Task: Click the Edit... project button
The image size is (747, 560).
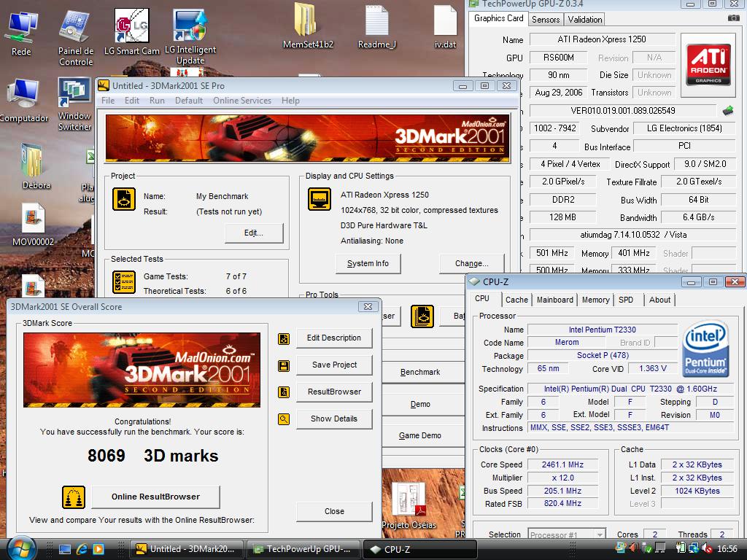Action: (253, 233)
